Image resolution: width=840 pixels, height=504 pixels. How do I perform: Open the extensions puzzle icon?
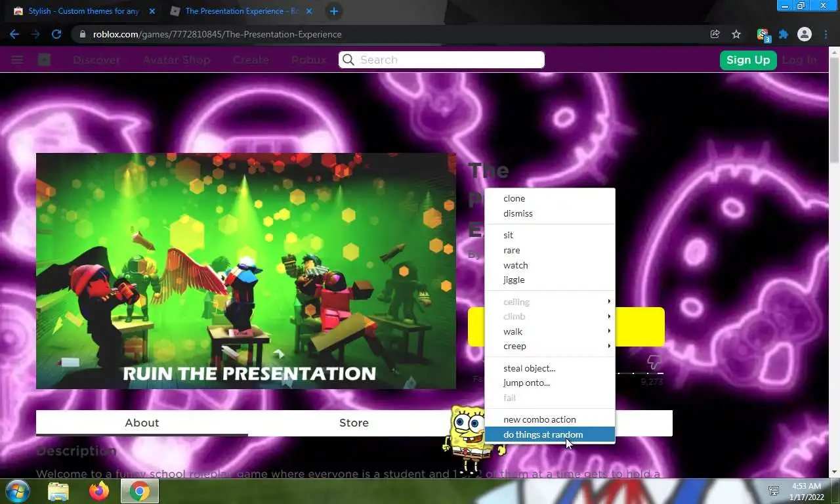(783, 34)
